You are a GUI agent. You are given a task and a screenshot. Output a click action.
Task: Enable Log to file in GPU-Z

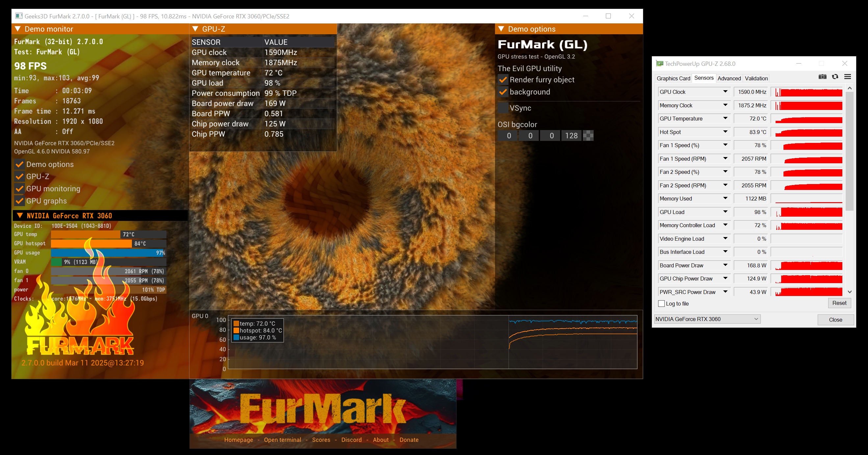pyautogui.click(x=661, y=304)
